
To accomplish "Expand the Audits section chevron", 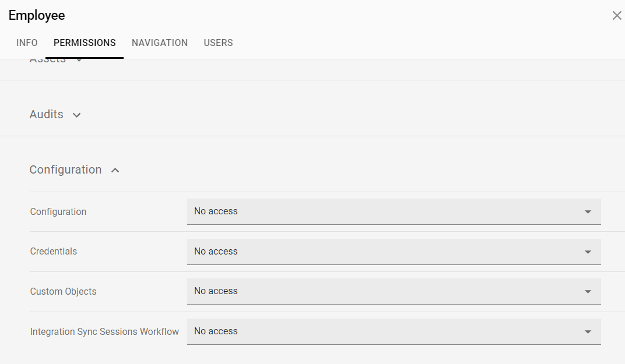I will (x=76, y=115).
